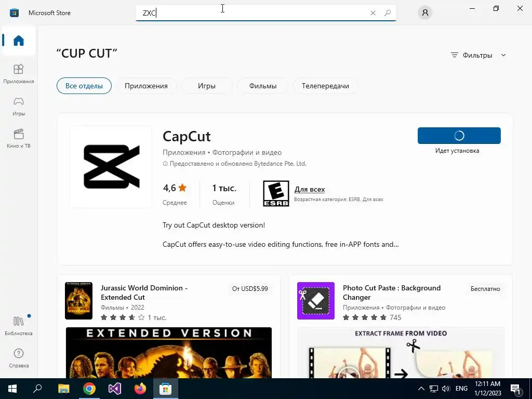The width and height of the screenshot is (532, 399).
Task: Open Windows Start menu
Action: coord(12,389)
